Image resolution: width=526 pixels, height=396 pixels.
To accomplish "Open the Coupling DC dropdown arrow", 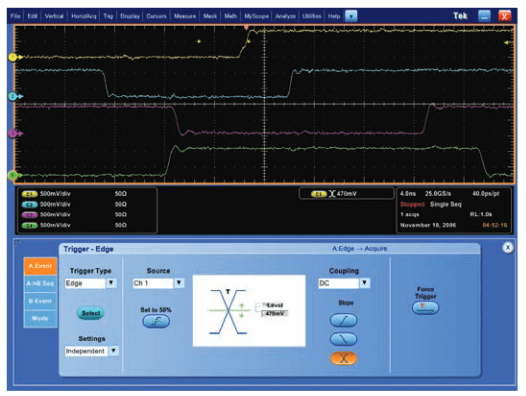I will pyautogui.click(x=365, y=283).
